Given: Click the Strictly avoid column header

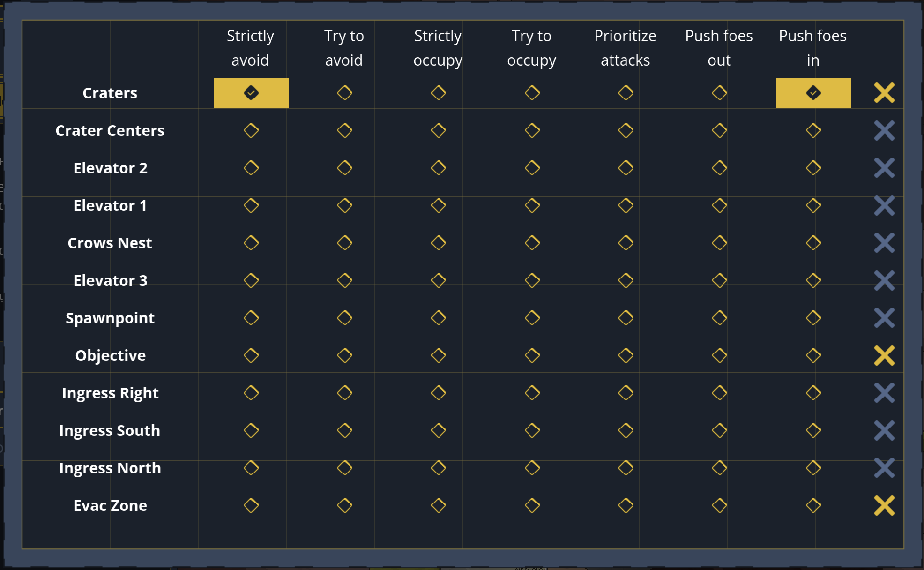Looking at the screenshot, I should coord(250,48).
